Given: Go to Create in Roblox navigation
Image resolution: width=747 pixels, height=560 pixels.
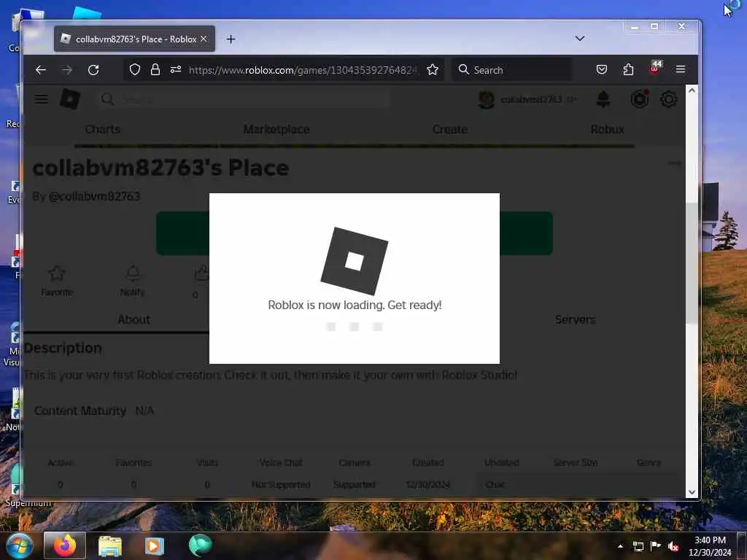Looking at the screenshot, I should coord(449,129).
